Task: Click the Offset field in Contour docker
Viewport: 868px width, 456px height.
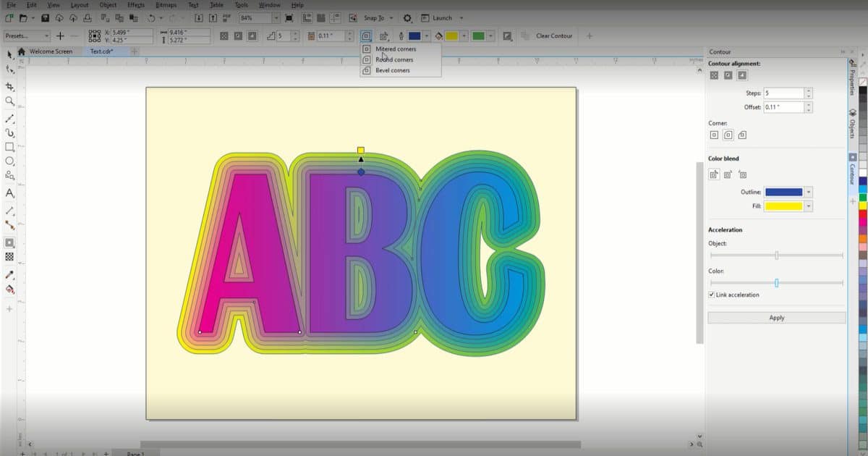Action: [783, 107]
